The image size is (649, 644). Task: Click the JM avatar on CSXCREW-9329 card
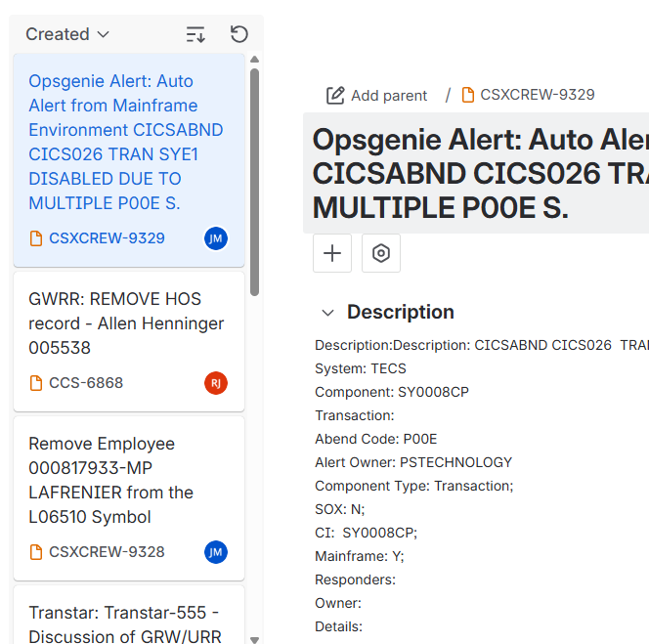coord(216,238)
